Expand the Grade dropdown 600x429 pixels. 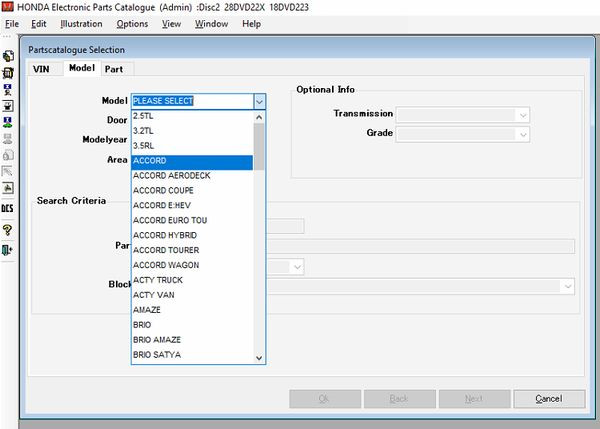pyautogui.click(x=522, y=134)
